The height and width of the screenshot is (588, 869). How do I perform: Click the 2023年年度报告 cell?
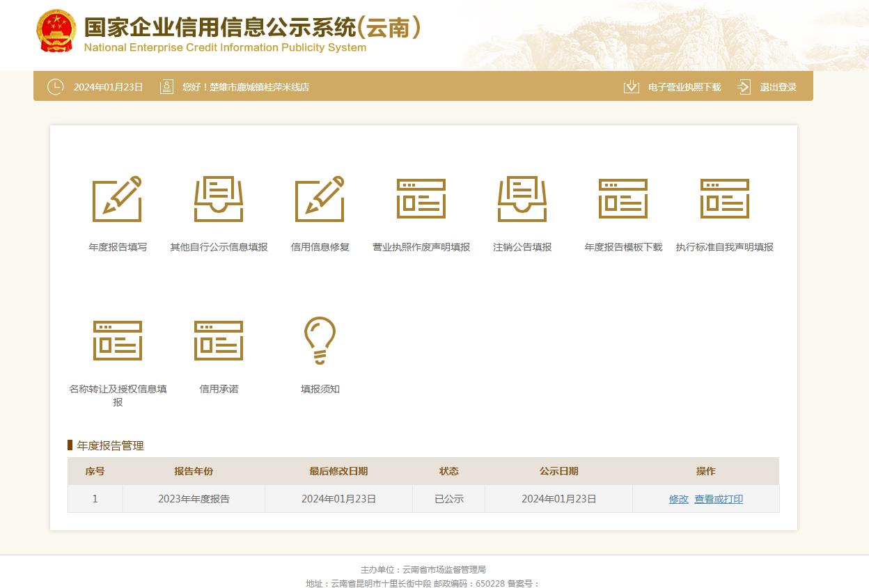pyautogui.click(x=194, y=499)
